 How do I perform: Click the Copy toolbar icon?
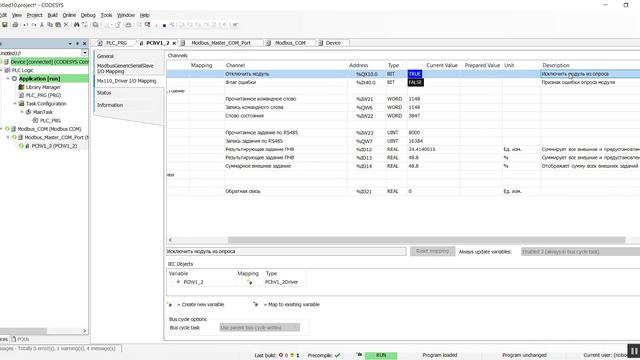50,25
